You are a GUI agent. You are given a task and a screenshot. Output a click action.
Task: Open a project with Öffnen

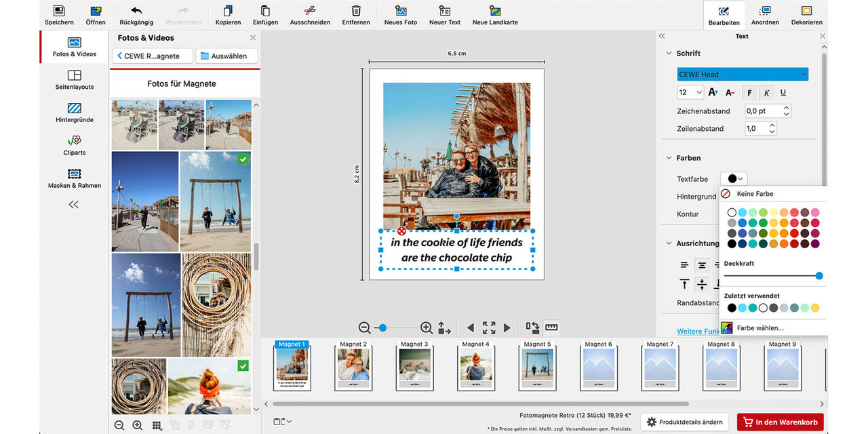pos(96,11)
